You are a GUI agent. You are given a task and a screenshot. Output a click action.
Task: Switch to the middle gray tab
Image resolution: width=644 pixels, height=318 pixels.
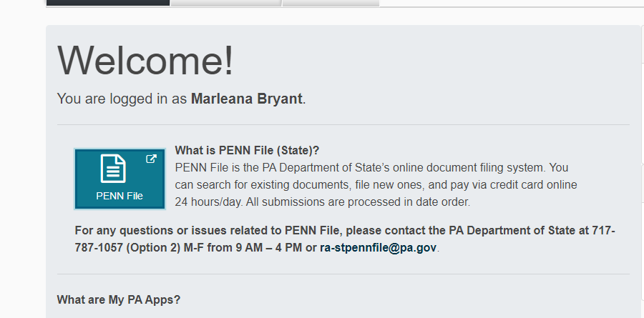[226, 3]
